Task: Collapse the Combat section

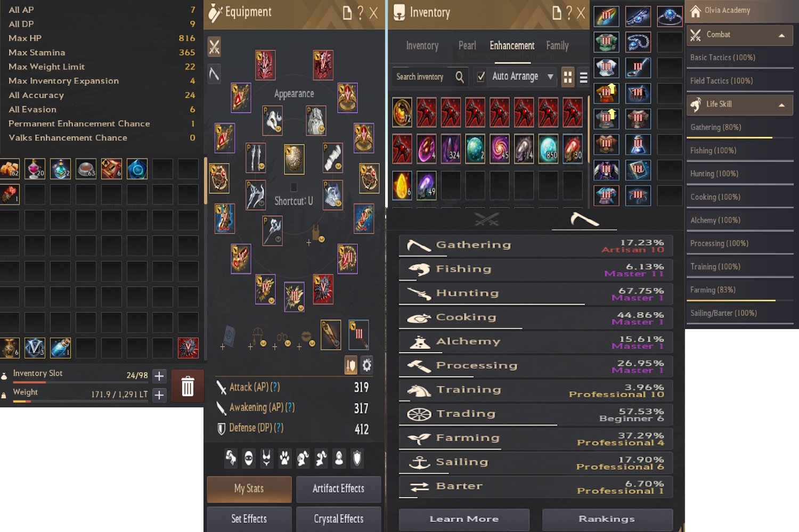Action: click(781, 36)
